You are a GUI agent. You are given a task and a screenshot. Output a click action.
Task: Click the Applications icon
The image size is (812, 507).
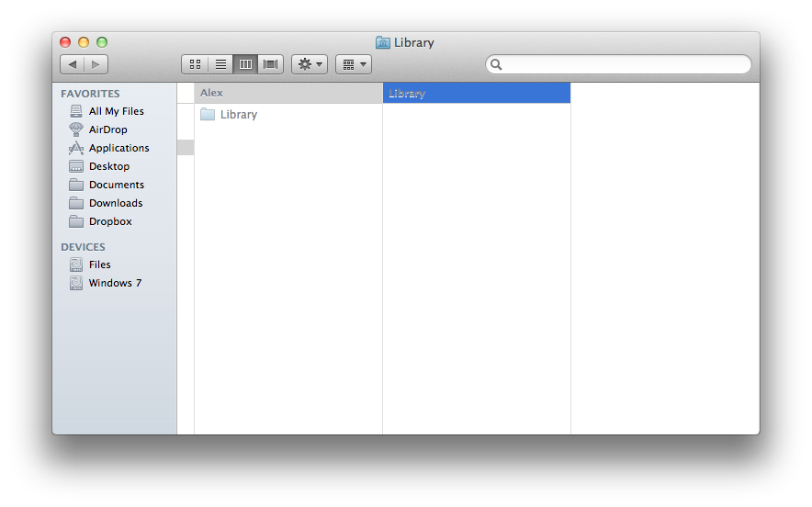pyautogui.click(x=76, y=148)
